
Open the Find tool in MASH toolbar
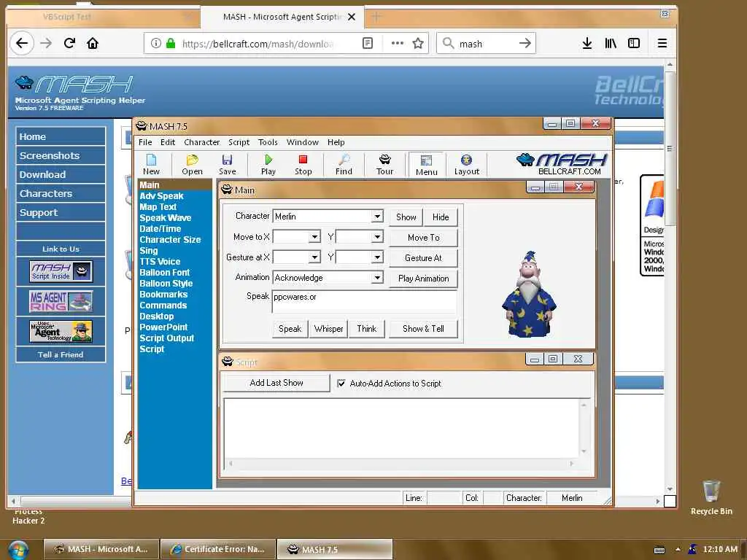tap(344, 165)
